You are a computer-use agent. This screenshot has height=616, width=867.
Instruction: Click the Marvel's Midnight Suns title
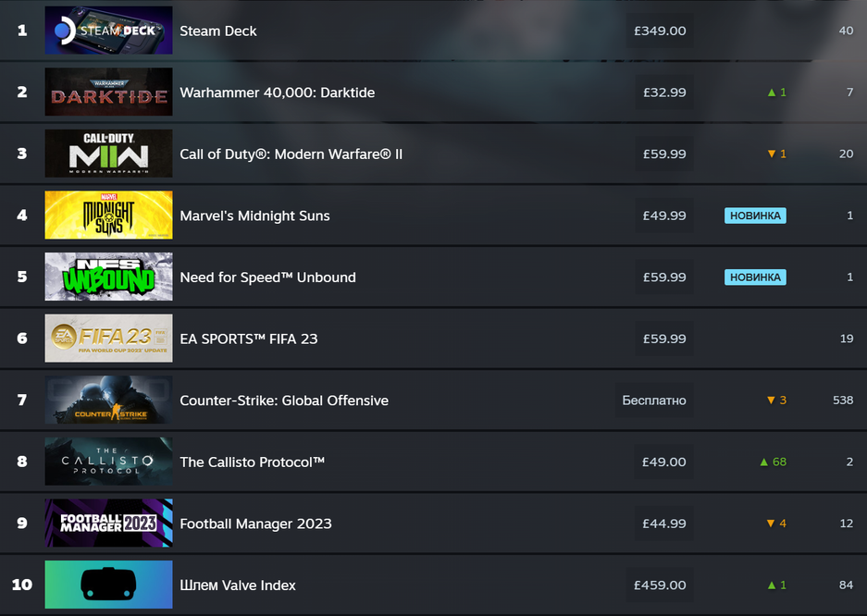pyautogui.click(x=254, y=216)
